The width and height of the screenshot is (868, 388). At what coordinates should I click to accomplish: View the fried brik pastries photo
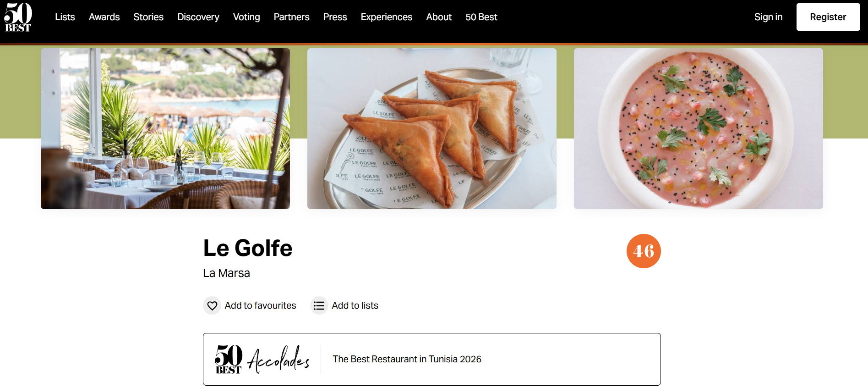pyautogui.click(x=431, y=128)
